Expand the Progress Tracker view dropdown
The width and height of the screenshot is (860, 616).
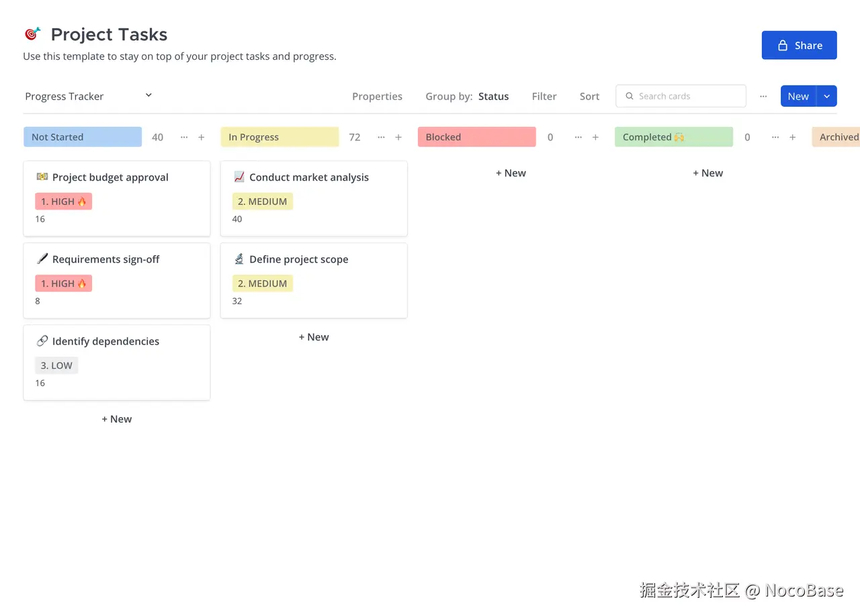tap(148, 95)
